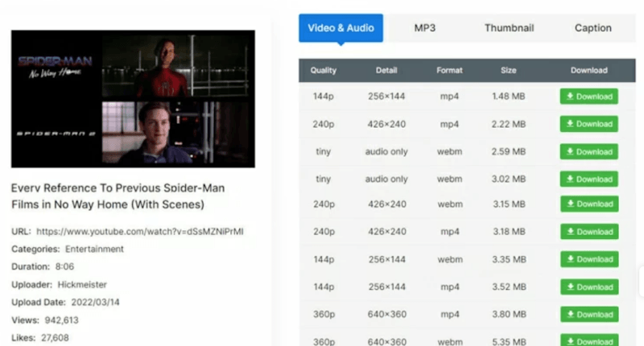Download the 360p mp4 3.80 MB file
Viewport: 644px width, 346px height.
point(589,315)
